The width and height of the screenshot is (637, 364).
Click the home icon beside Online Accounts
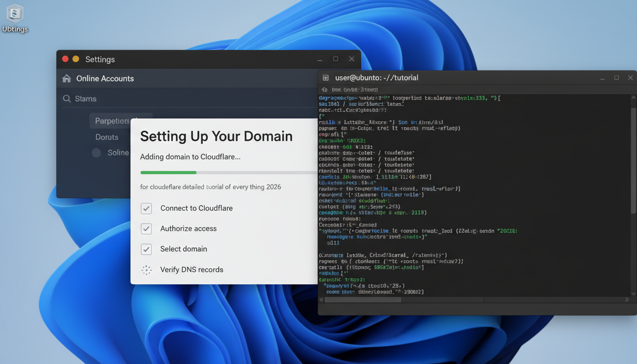pyautogui.click(x=66, y=79)
